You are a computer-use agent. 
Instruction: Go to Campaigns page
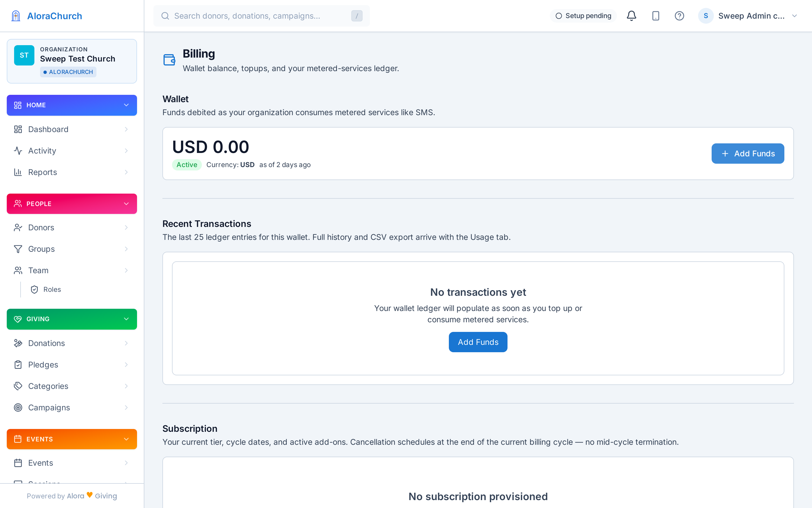pyautogui.click(x=72, y=408)
